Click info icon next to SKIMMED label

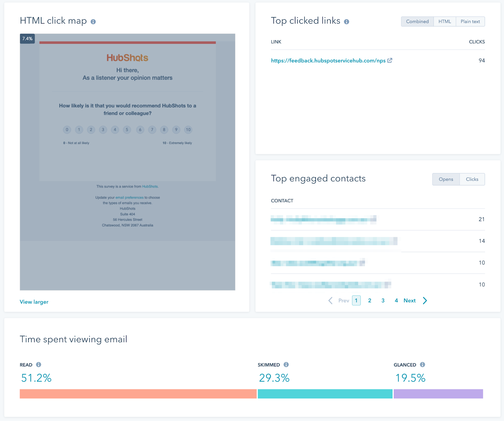pos(286,365)
